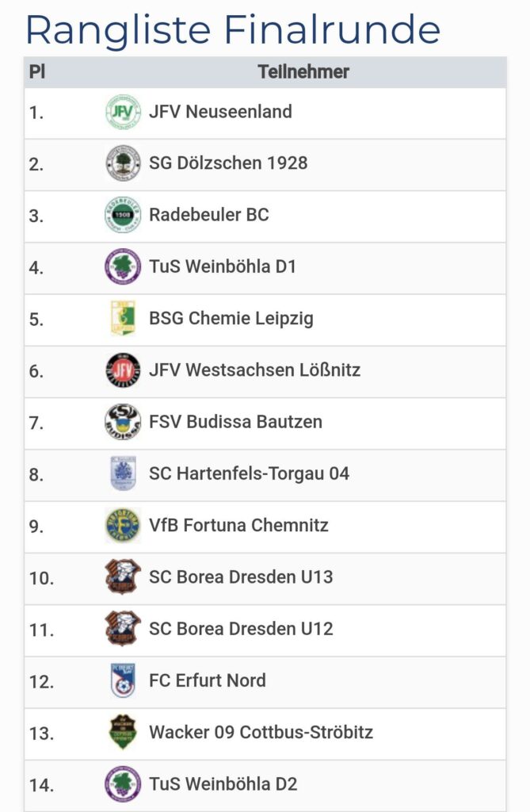Click the VfB Fortuna Chemnitz logo

[x=123, y=525]
